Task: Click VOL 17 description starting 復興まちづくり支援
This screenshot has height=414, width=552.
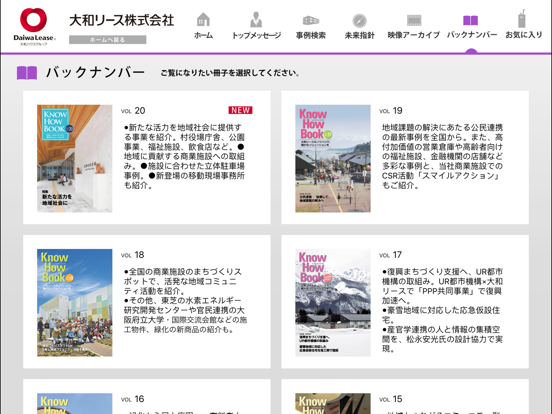Action: pos(443,310)
